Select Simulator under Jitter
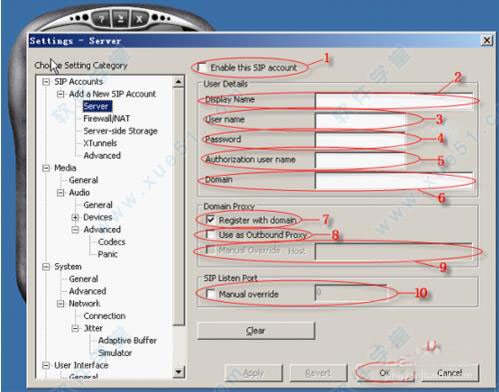The width and height of the screenshot is (499, 392). point(115,353)
